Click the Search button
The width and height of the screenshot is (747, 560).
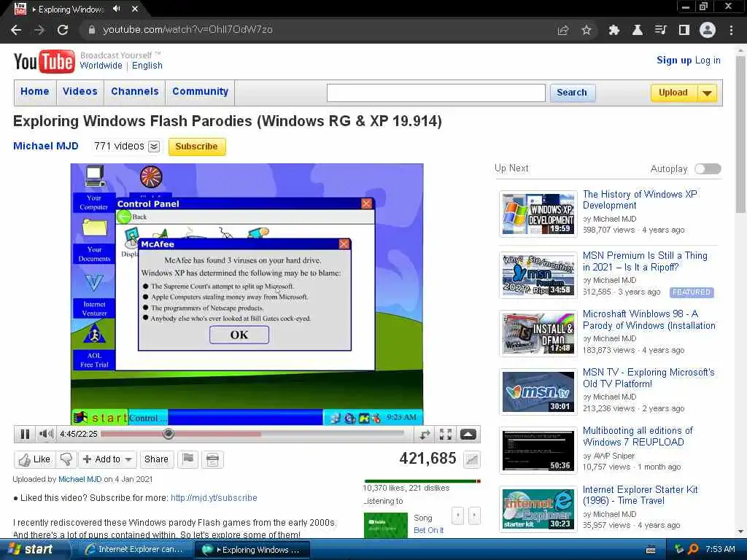point(572,93)
